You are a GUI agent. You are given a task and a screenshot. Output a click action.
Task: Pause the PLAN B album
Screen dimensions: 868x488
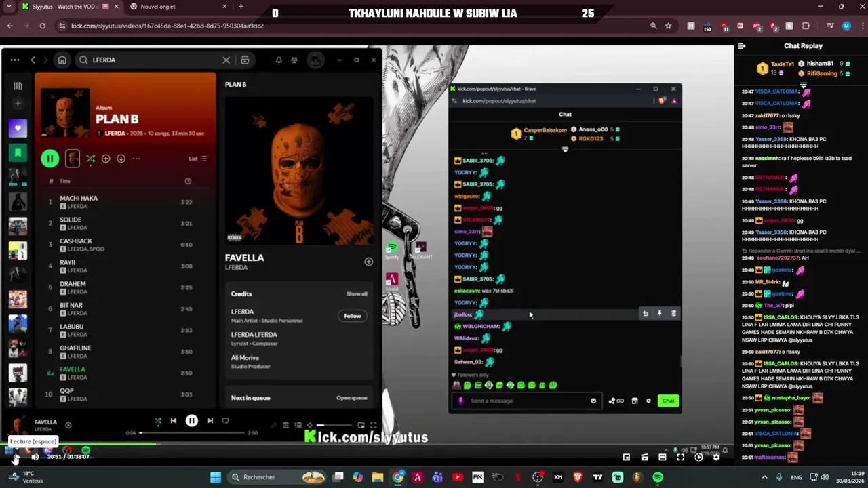[50, 158]
